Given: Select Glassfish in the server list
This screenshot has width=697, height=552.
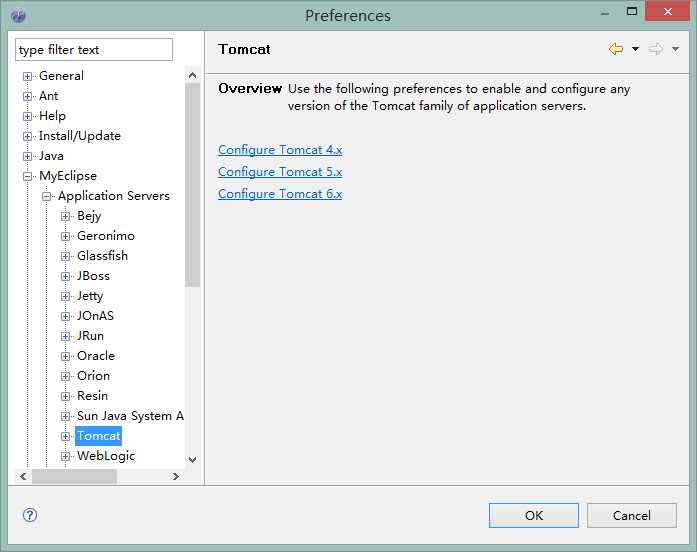Looking at the screenshot, I should click(102, 256).
